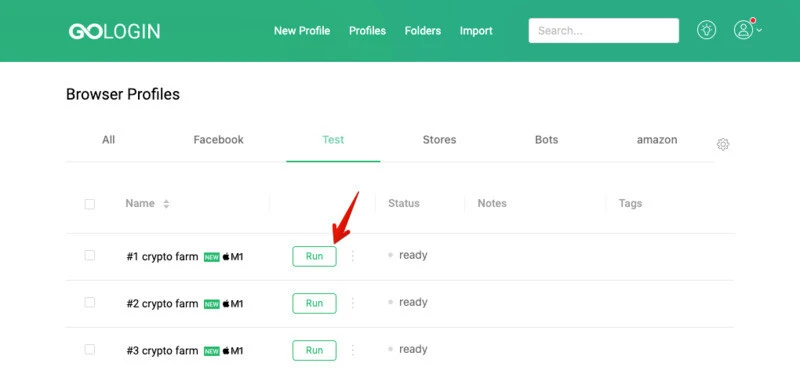This screenshot has height=374, width=800.
Task: Switch to the Facebook folder tab
Action: point(218,140)
